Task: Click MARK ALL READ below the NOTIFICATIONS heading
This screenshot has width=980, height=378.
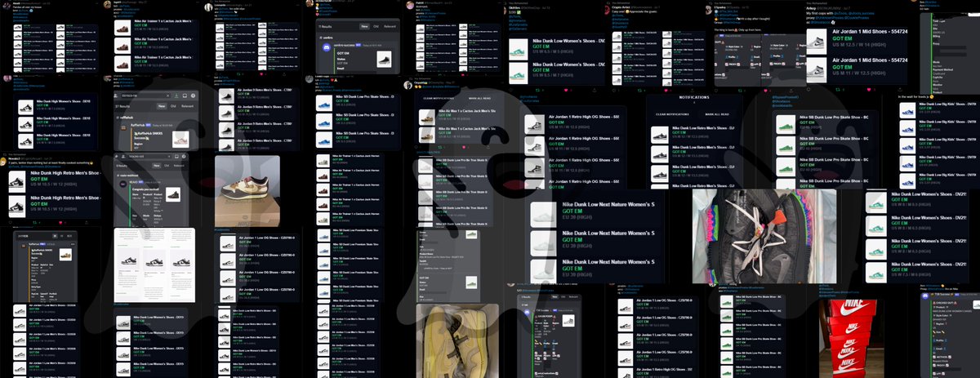Action: [x=717, y=114]
